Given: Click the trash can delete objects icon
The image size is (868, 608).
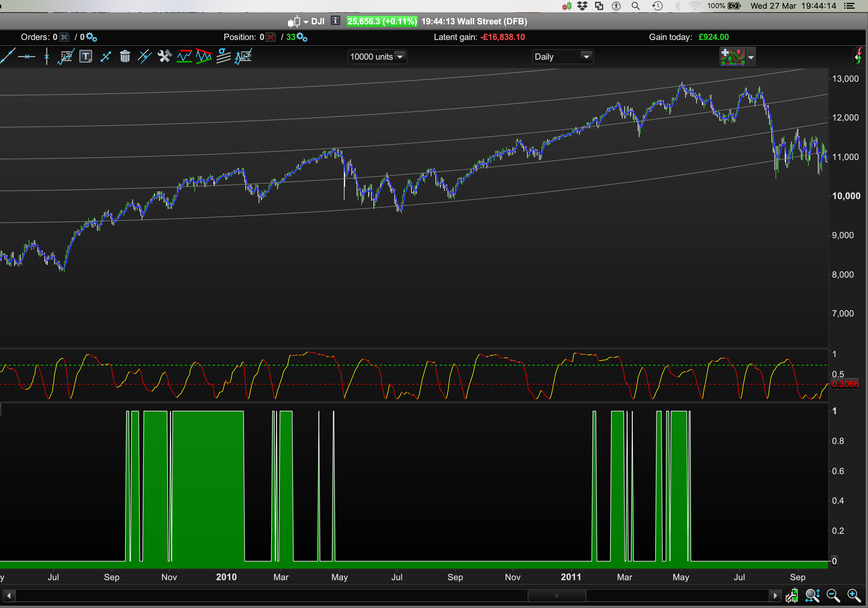Looking at the screenshot, I should [x=125, y=57].
